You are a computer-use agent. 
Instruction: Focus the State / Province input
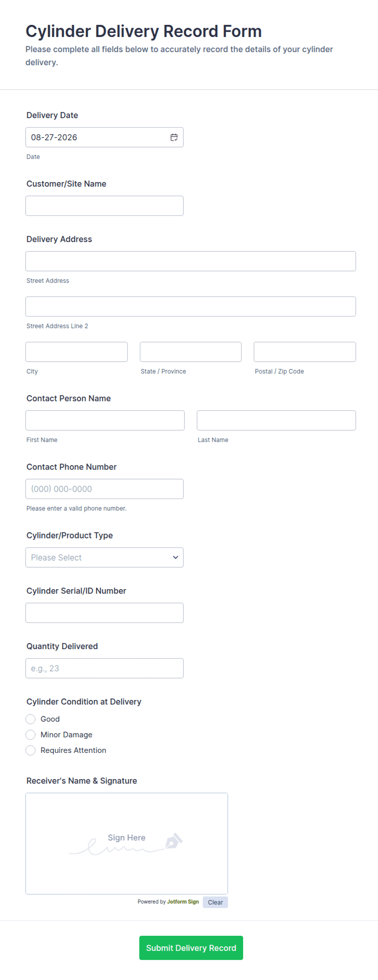click(191, 352)
